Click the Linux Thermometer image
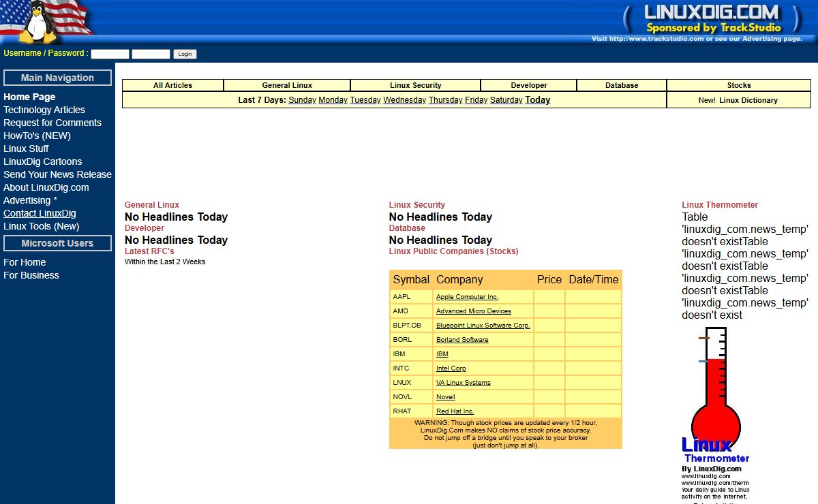The image size is (818, 504). (x=716, y=415)
